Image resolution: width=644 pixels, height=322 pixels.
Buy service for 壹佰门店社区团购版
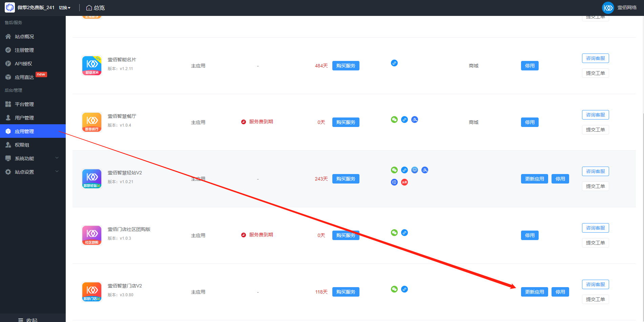pyautogui.click(x=346, y=235)
